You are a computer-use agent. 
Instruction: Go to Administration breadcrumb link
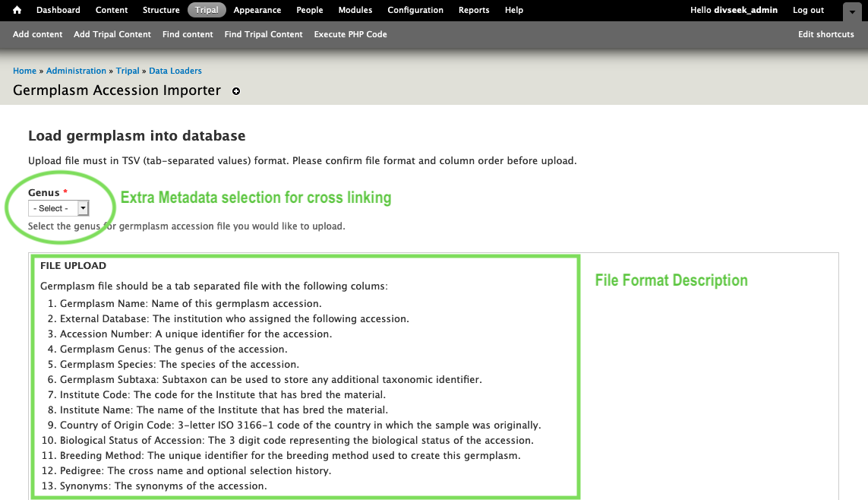click(x=76, y=71)
